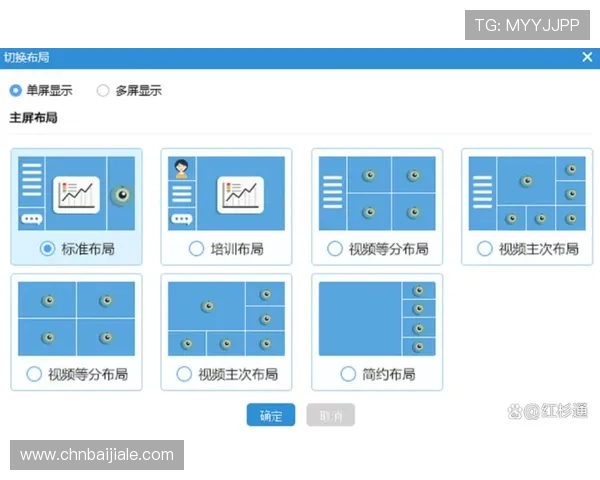
Task: Click the 培训布局 preview thumbnail
Action: 227,193
